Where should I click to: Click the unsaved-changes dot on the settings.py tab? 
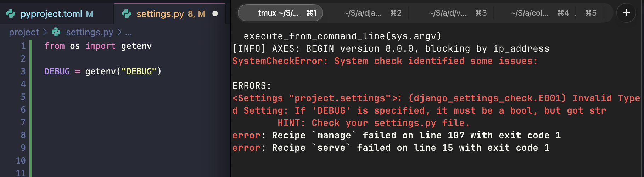[215, 14]
